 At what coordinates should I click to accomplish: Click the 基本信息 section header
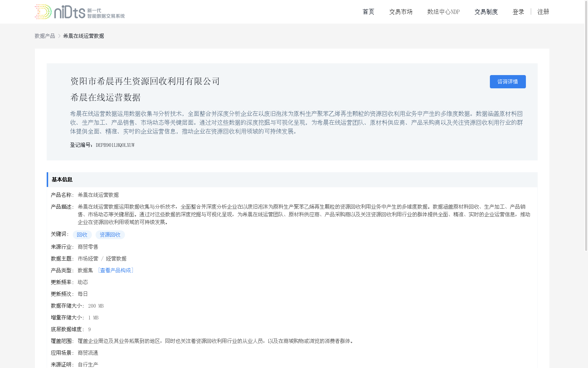[292, 180]
